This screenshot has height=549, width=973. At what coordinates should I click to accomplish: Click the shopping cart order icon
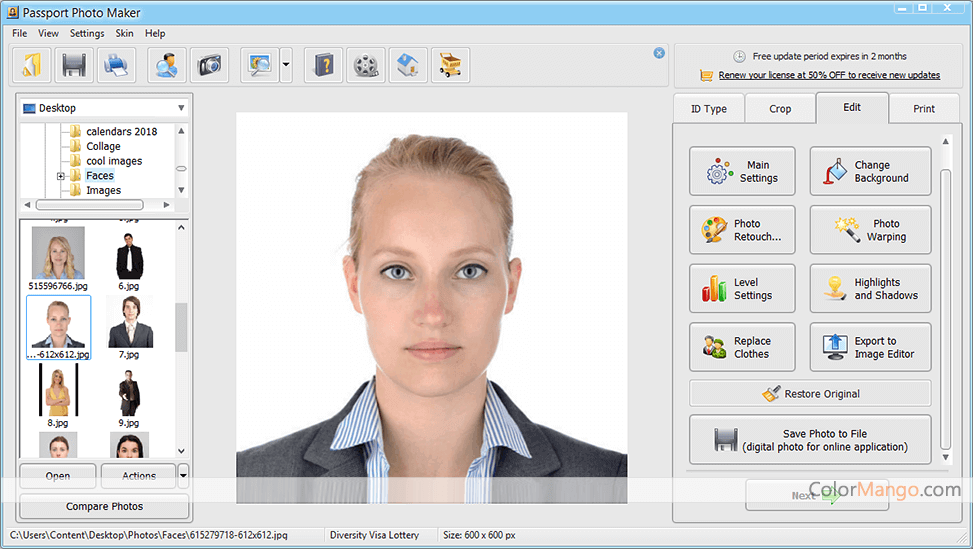coord(450,66)
